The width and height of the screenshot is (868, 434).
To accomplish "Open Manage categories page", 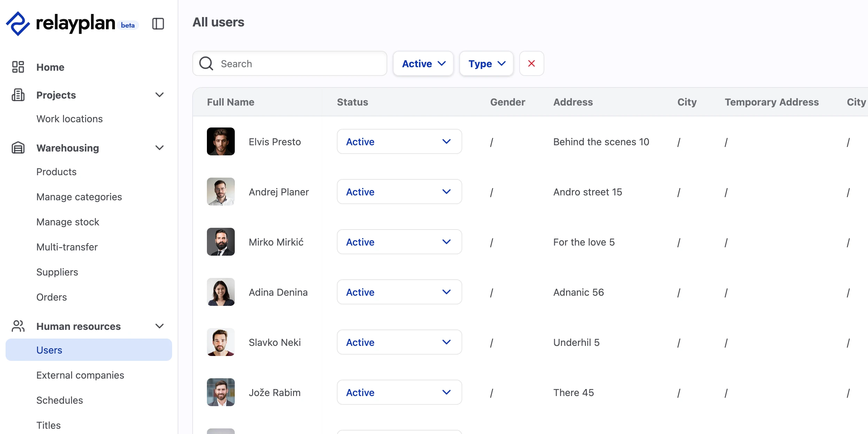I will tap(79, 197).
